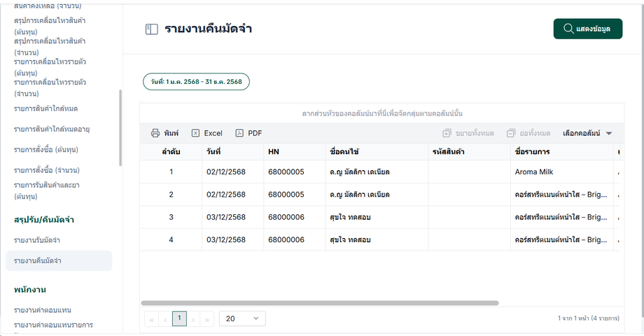Open รายการสั่งซื้อ (จำนวน) in sidebar

(x=47, y=170)
